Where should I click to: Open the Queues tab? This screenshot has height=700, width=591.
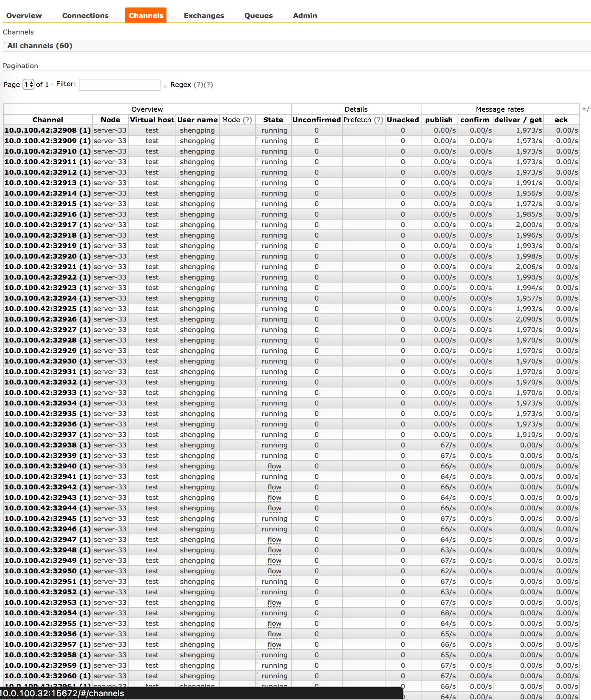[x=258, y=15]
